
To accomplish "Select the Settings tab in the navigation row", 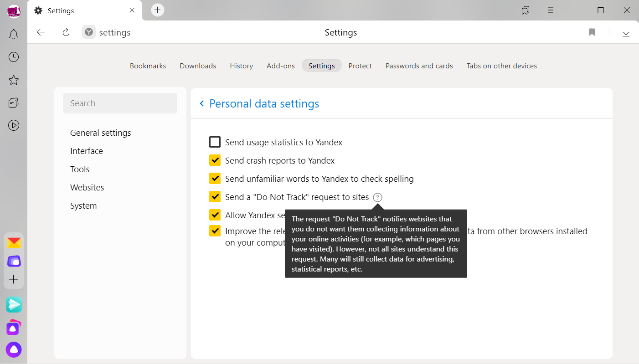I will (322, 66).
